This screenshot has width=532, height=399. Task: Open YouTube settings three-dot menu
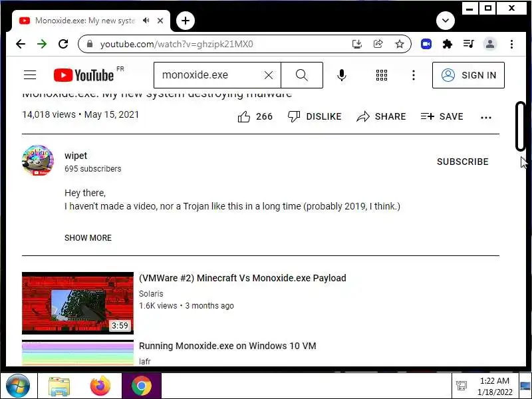tap(413, 75)
